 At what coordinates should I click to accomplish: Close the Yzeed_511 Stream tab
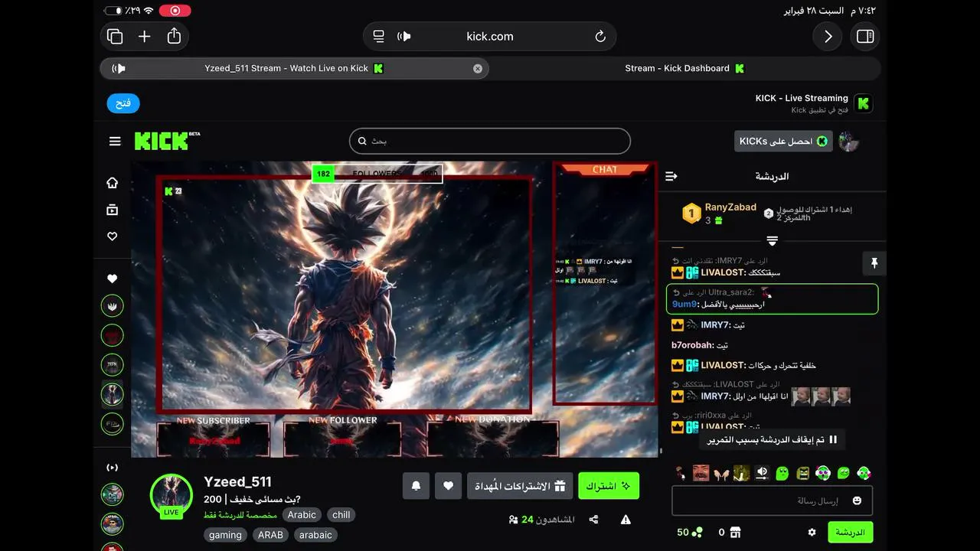pyautogui.click(x=478, y=68)
